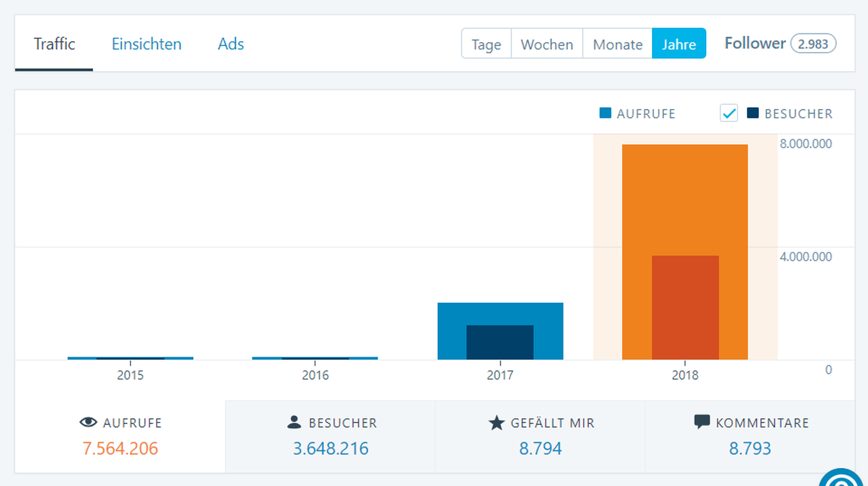Image resolution: width=868 pixels, height=486 pixels.
Task: Open the Follower count 2.983 badge
Action: (x=813, y=44)
